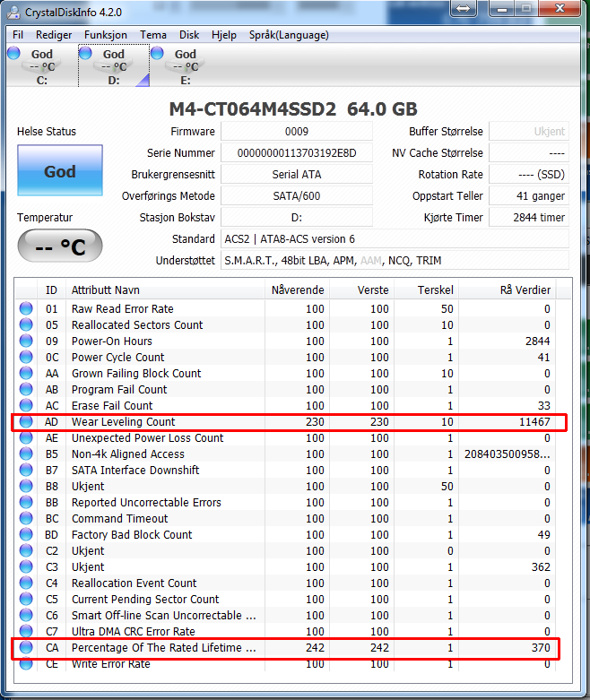Click raw value 370 in row CA
The height and width of the screenshot is (700, 590).
[541, 648]
